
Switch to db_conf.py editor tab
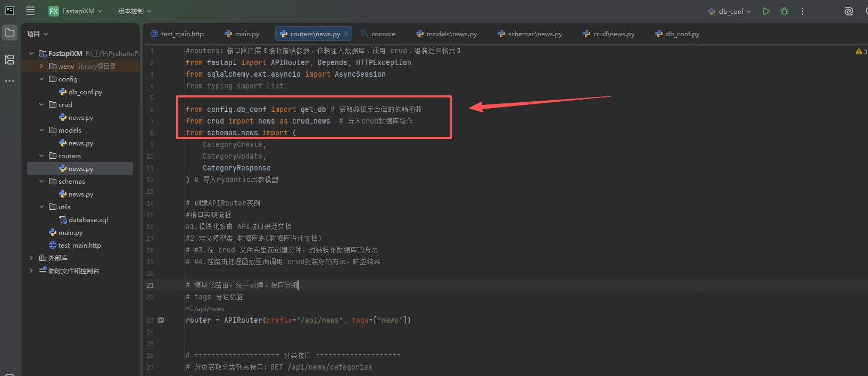coord(677,34)
